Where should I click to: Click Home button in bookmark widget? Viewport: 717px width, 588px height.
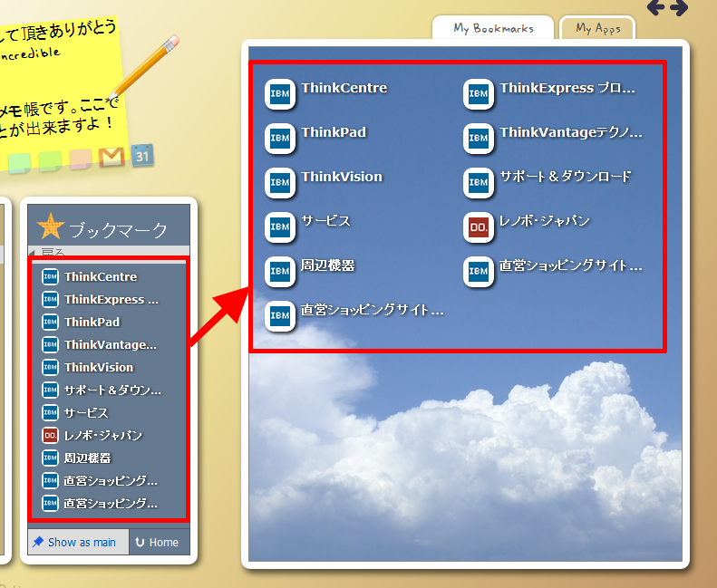click(x=160, y=543)
